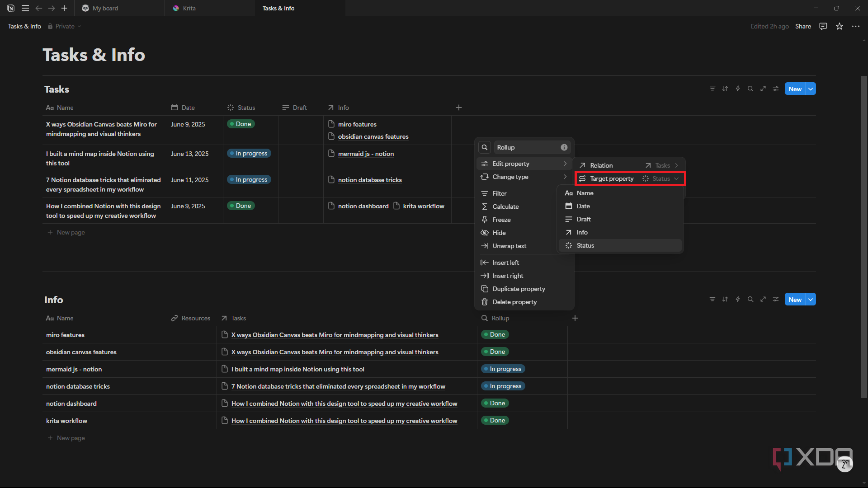The width and height of the screenshot is (868, 488).
Task: Expand the Change type submenu
Action: [x=524, y=177]
